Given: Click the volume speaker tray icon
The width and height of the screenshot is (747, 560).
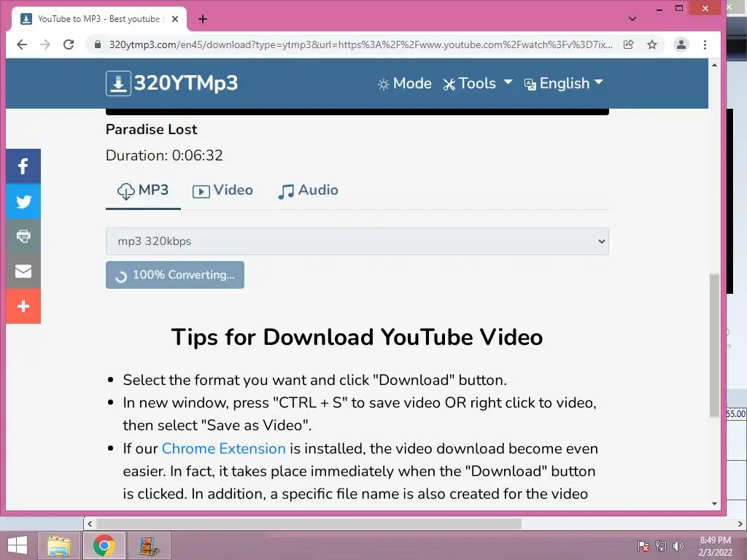Looking at the screenshot, I should (678, 546).
